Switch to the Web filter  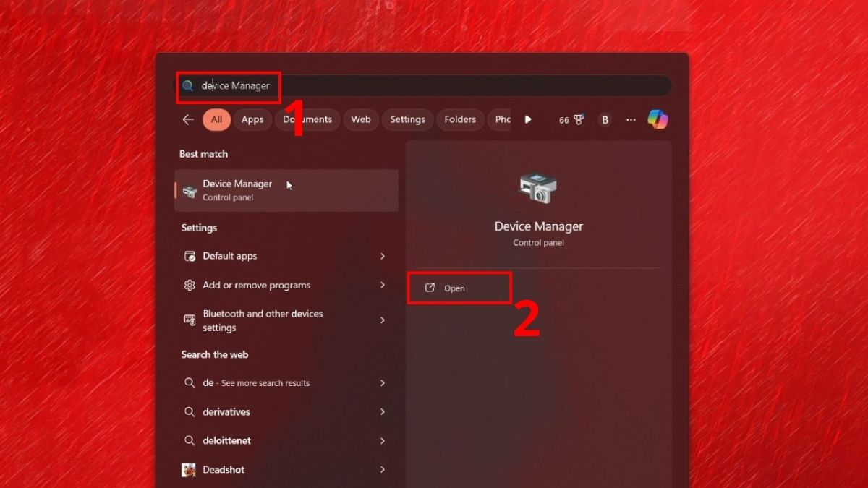click(x=361, y=119)
